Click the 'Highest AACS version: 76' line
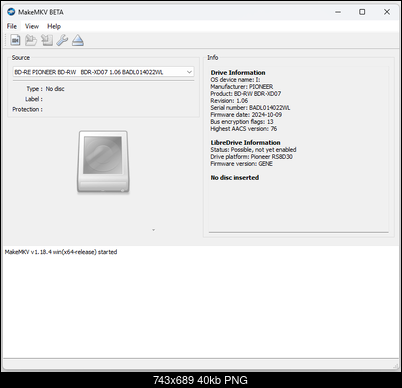 (x=244, y=129)
